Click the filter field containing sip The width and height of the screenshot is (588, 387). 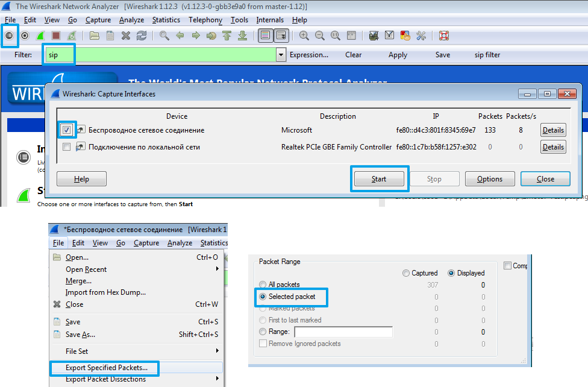coord(160,55)
